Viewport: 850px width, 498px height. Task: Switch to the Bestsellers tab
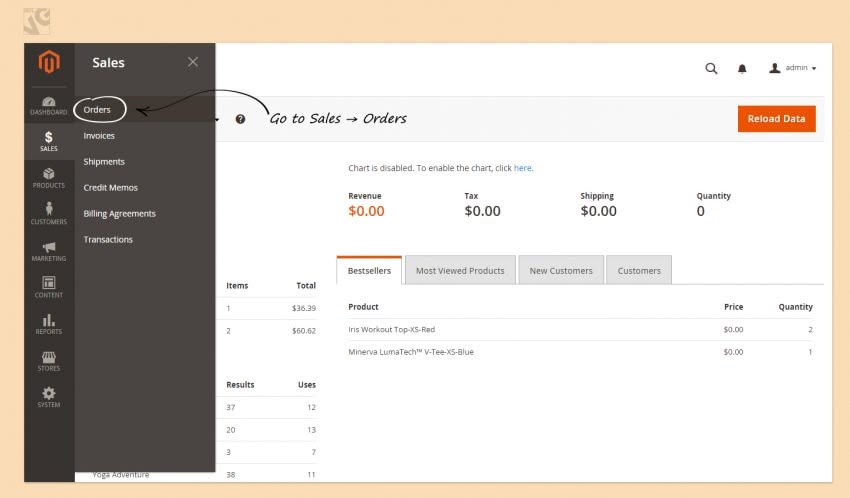coord(369,270)
